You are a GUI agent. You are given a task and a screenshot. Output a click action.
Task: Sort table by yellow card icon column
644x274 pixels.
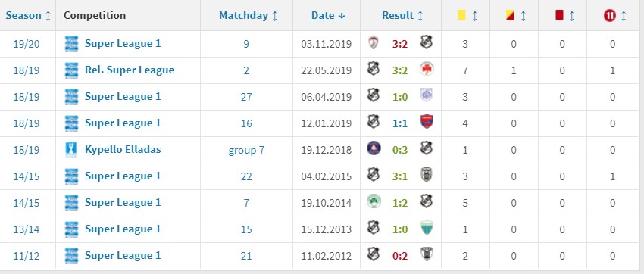click(x=467, y=16)
